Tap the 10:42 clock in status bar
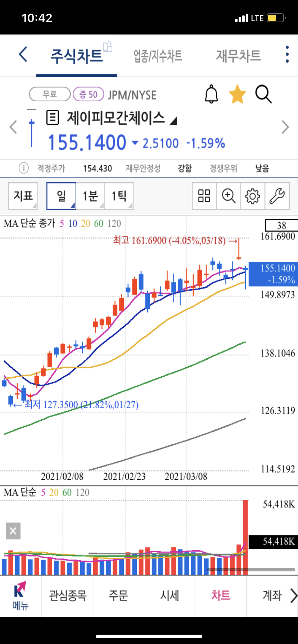 pyautogui.click(x=37, y=18)
